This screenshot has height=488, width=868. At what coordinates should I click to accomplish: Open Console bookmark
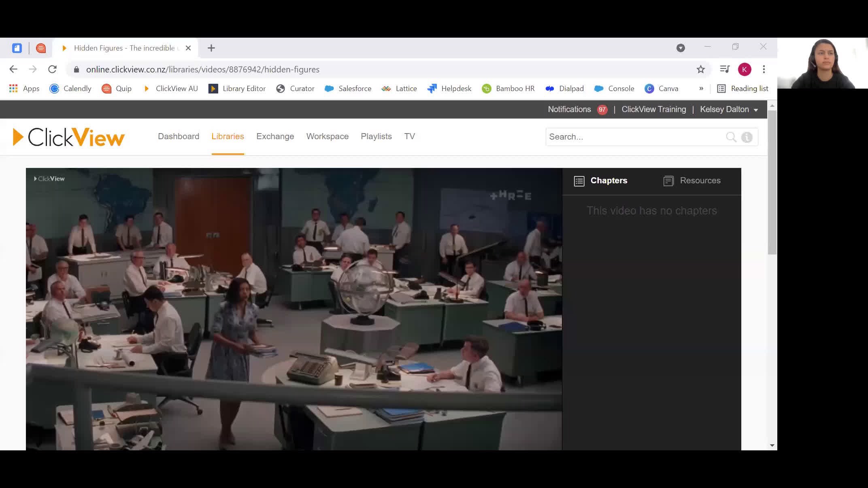pyautogui.click(x=614, y=89)
